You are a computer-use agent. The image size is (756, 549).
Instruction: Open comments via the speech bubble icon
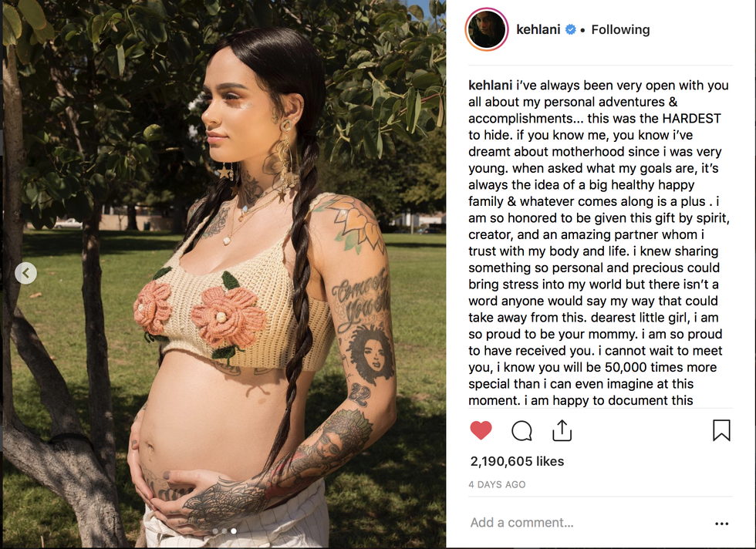521,431
